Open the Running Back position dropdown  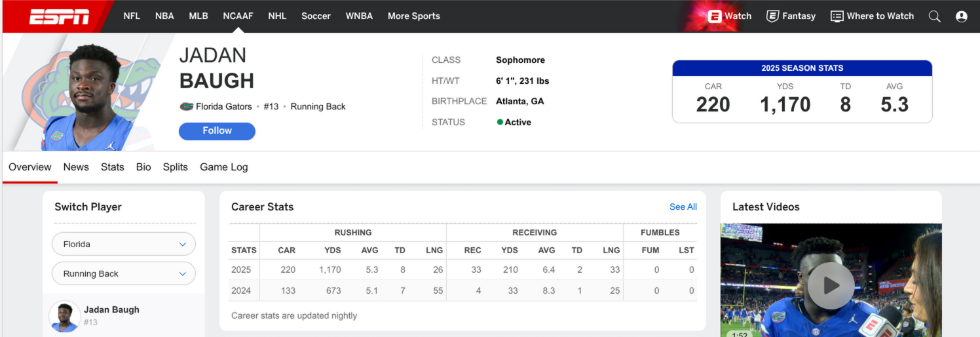[x=124, y=273]
